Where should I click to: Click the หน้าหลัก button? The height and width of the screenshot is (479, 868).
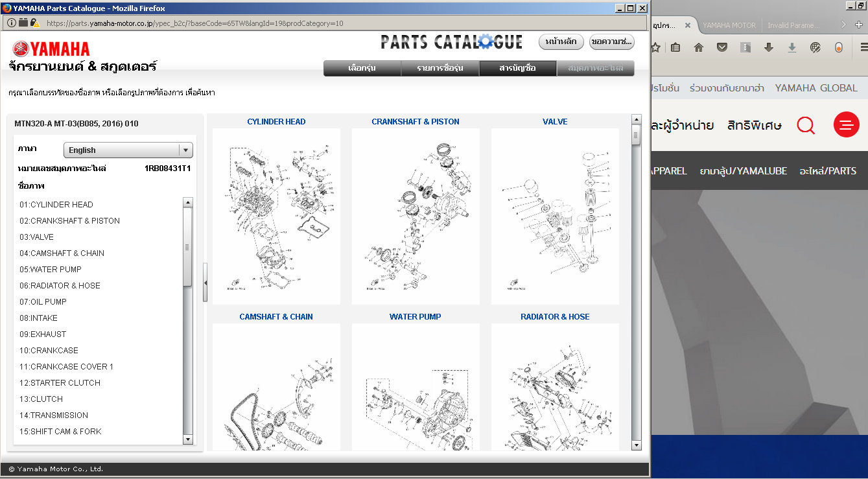pyautogui.click(x=561, y=41)
